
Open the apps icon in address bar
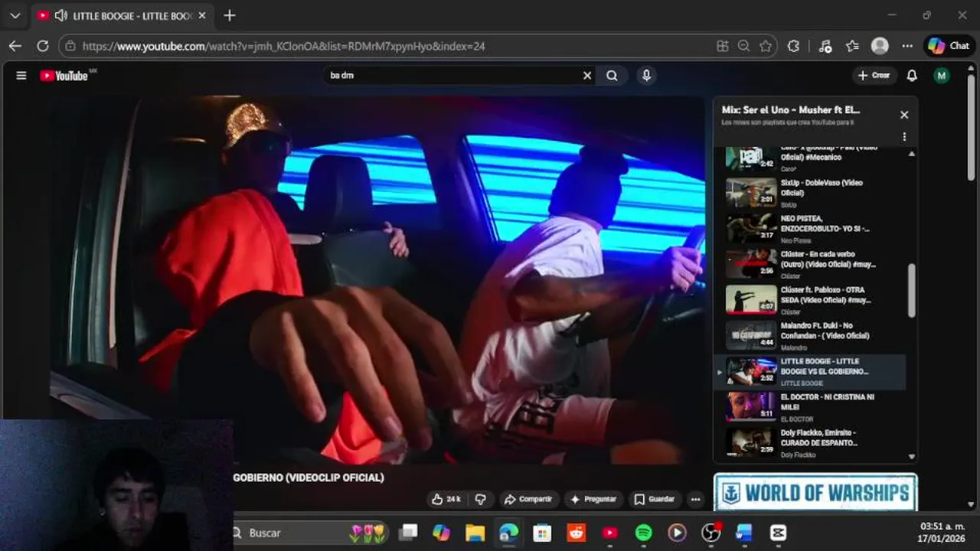(x=722, y=46)
